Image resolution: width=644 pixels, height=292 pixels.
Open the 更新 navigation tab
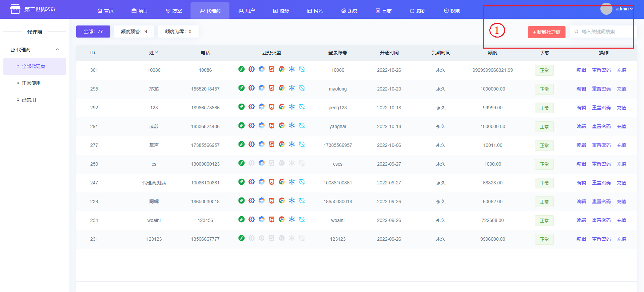[418, 11]
